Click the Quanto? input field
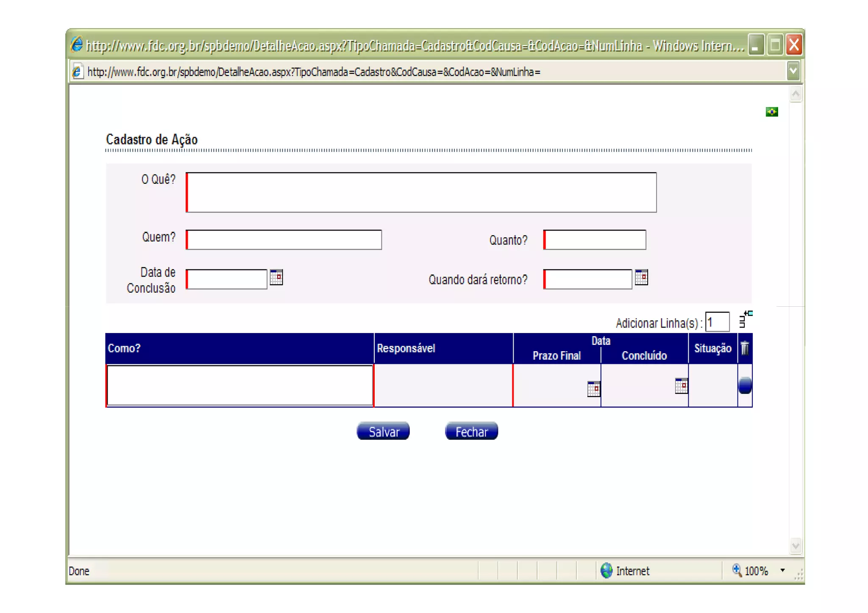This screenshot has height=613, width=868. (x=595, y=240)
